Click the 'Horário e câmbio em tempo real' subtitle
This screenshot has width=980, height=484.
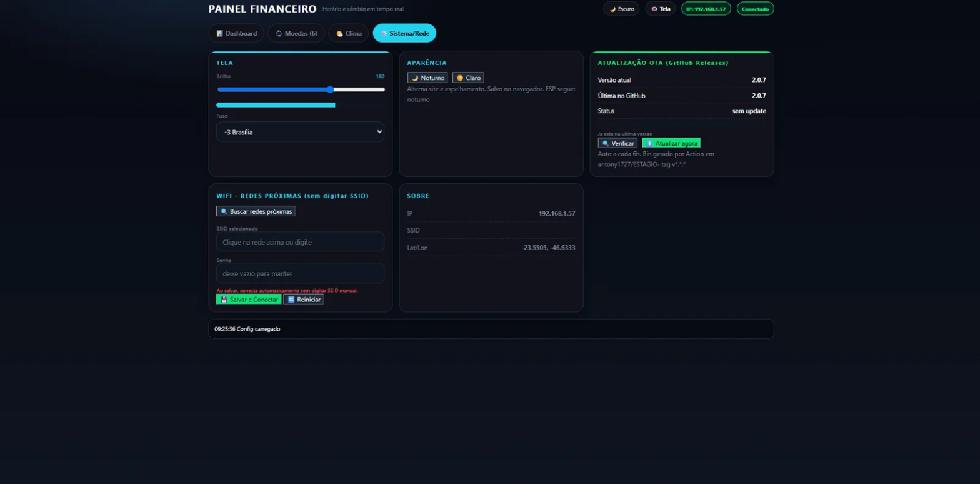363,9
